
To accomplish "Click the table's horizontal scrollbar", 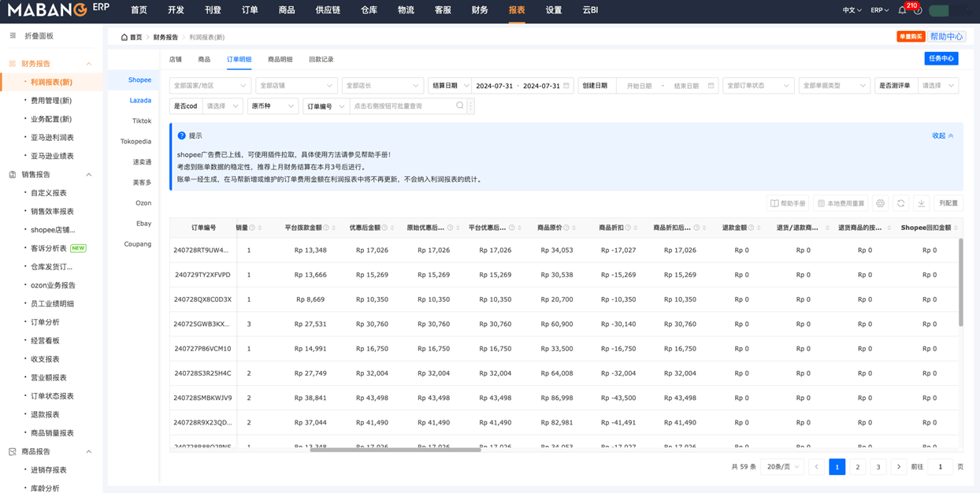I will (x=395, y=450).
